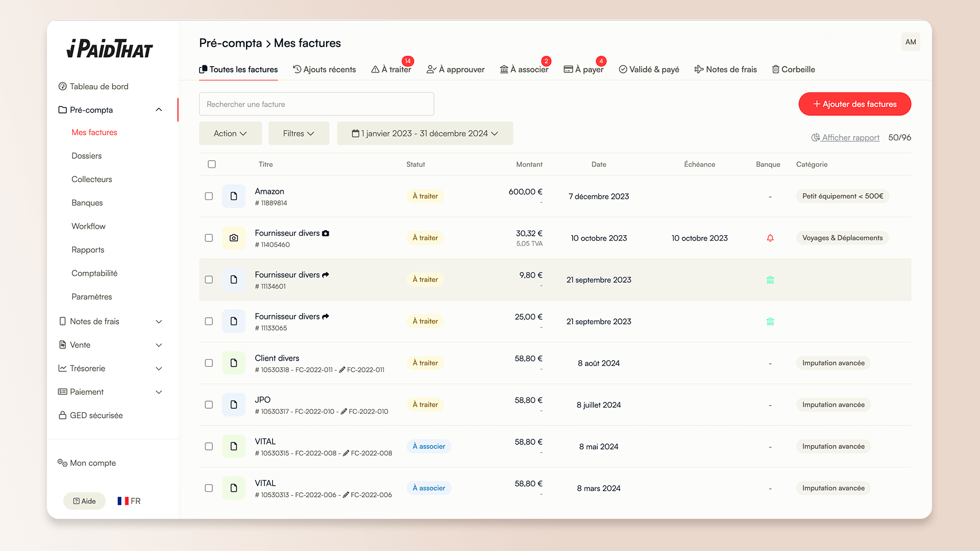This screenshot has width=980, height=551.
Task: Toggle the select-all invoices checkbox
Action: tap(212, 164)
